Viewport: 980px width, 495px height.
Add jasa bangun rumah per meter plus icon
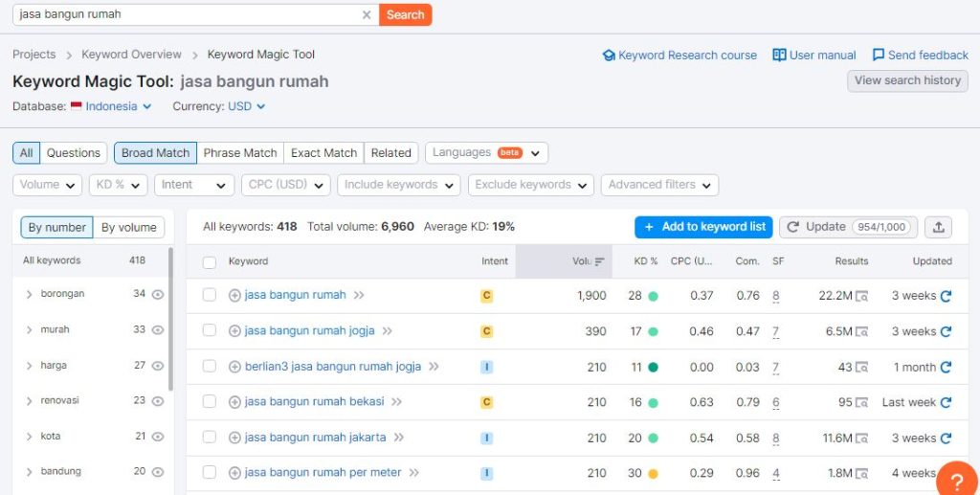[235, 474]
